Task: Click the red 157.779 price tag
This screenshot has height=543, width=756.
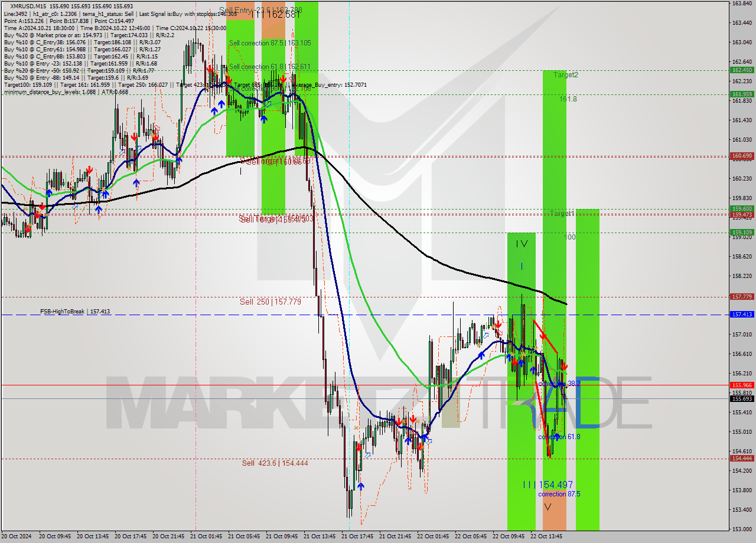Action: [x=742, y=297]
